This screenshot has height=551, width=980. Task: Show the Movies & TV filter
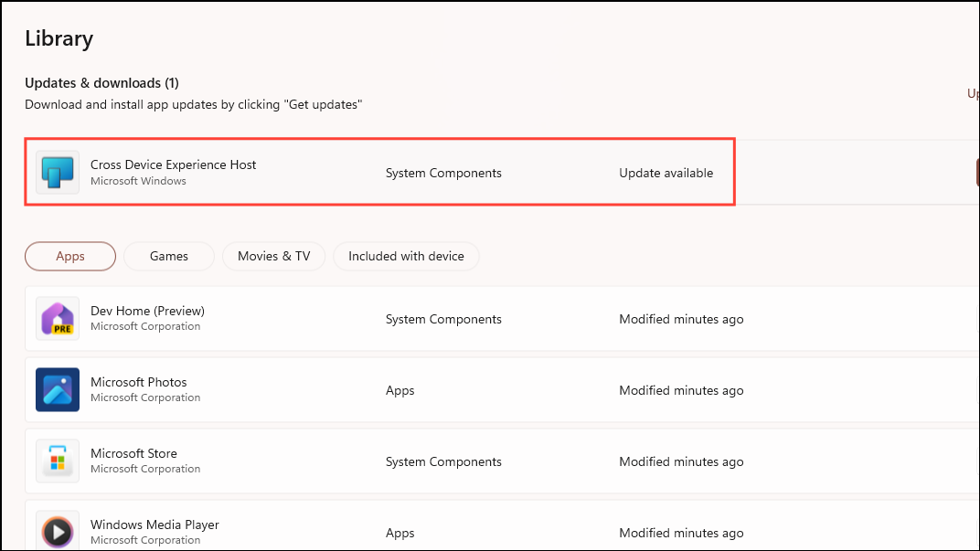click(x=273, y=257)
